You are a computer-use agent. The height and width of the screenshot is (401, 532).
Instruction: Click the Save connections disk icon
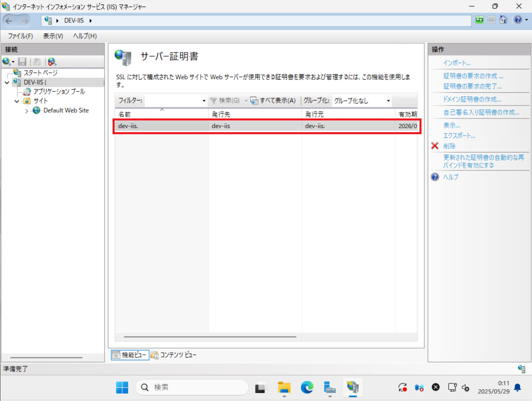click(x=22, y=62)
